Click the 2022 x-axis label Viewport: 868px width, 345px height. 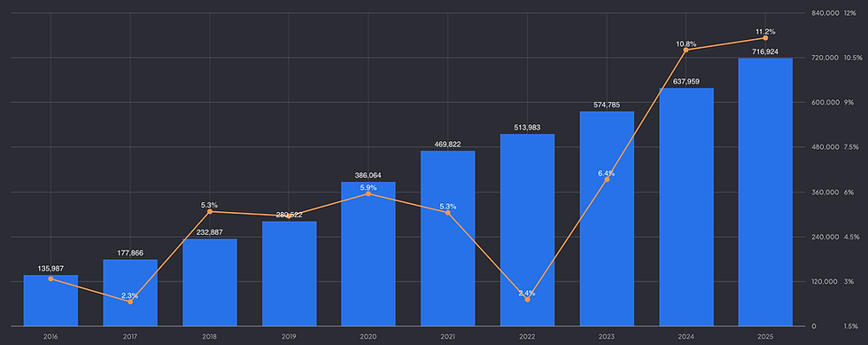click(x=527, y=337)
